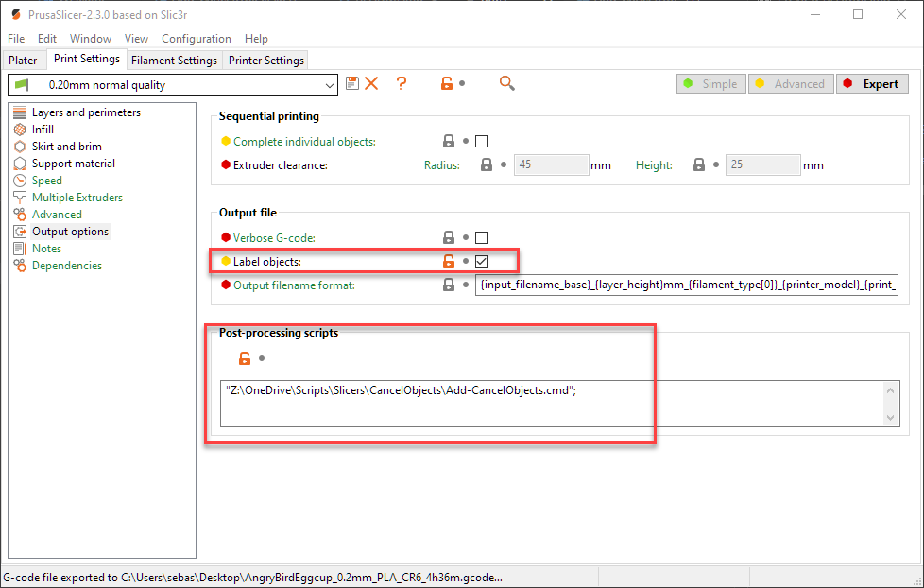
Task: Click the Extruder clearance Radius input field
Action: point(551,164)
